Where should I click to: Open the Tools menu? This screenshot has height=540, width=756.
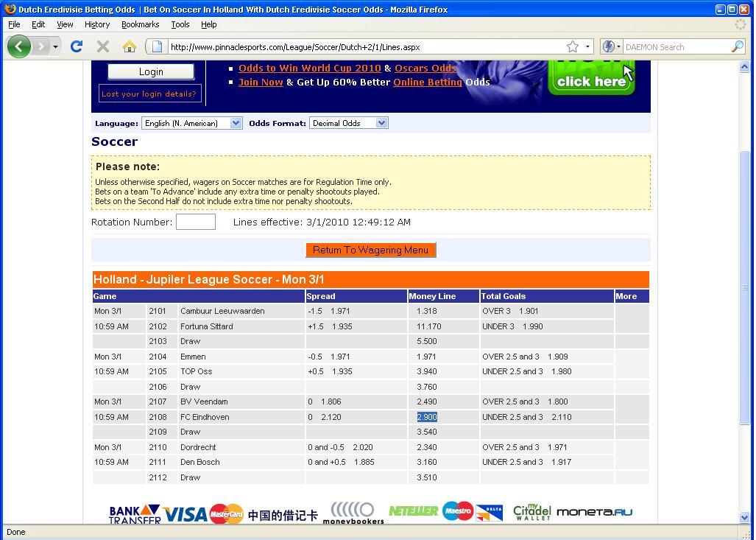coord(180,24)
